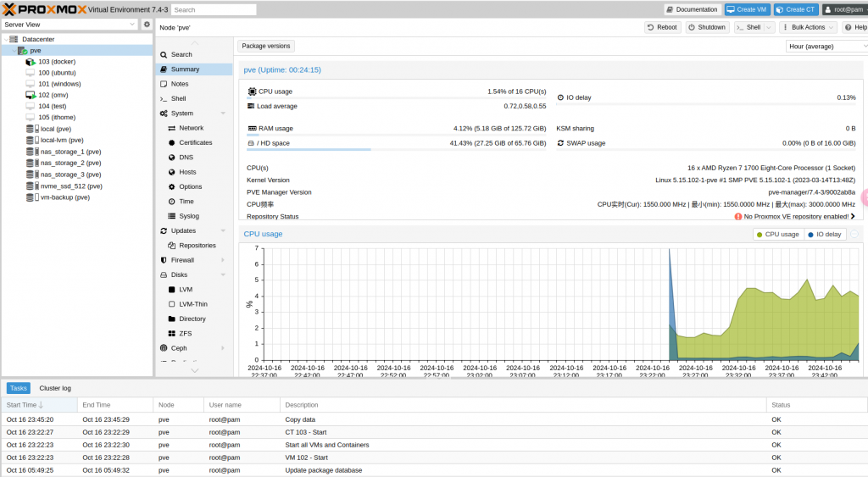Switch to the Cluster log tab
This screenshot has width=868, height=477.
coord(55,388)
